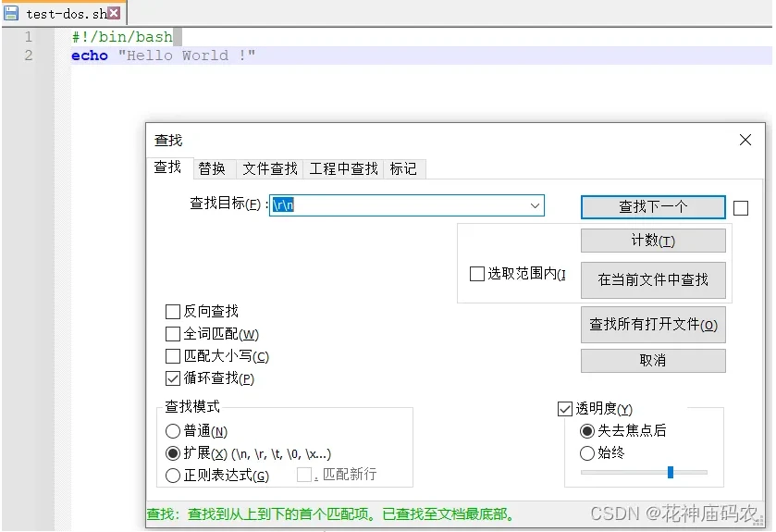Enable the 选取范围内 checkbox
This screenshot has height=532, width=776.
pyautogui.click(x=476, y=274)
